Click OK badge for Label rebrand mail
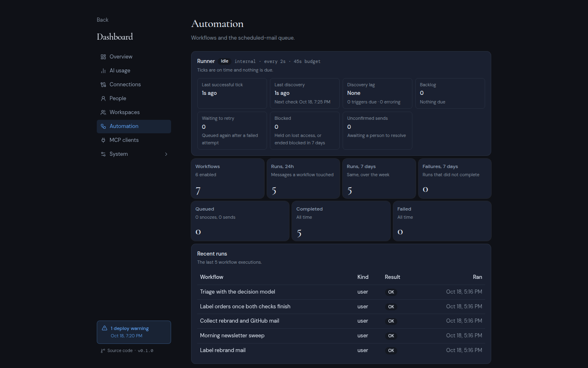The height and width of the screenshot is (368, 588). click(391, 351)
